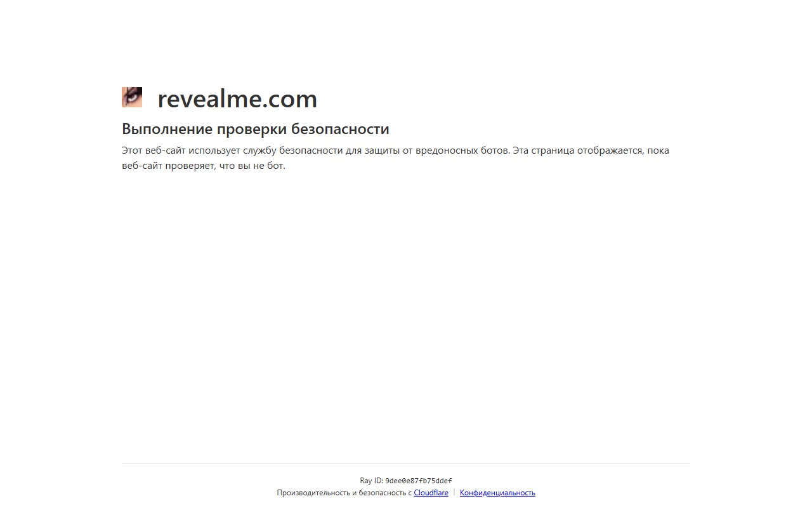Screen dimensions: 812x508
Task: Click the heading Выполнение проверки безопасности
Action: 256,129
